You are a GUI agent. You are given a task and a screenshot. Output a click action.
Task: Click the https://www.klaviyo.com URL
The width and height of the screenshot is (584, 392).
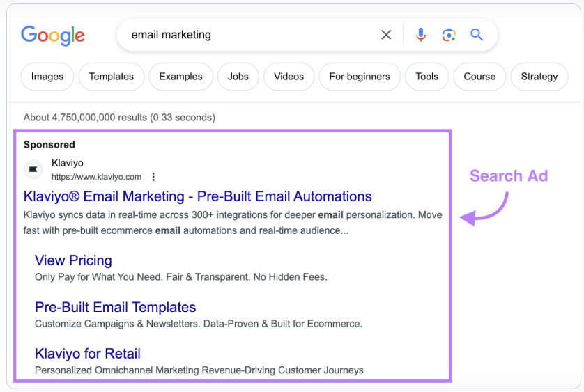point(96,177)
